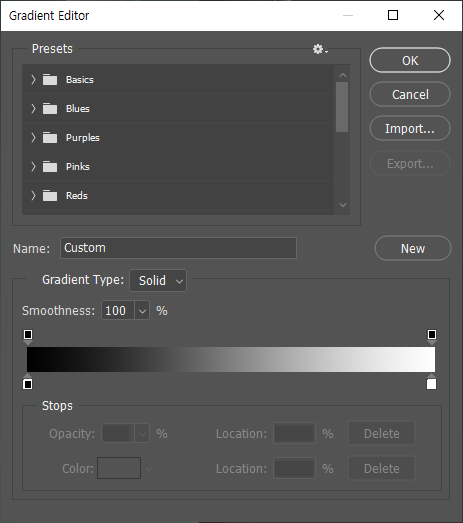
Task: Click the Cancel button
Action: coord(410,94)
